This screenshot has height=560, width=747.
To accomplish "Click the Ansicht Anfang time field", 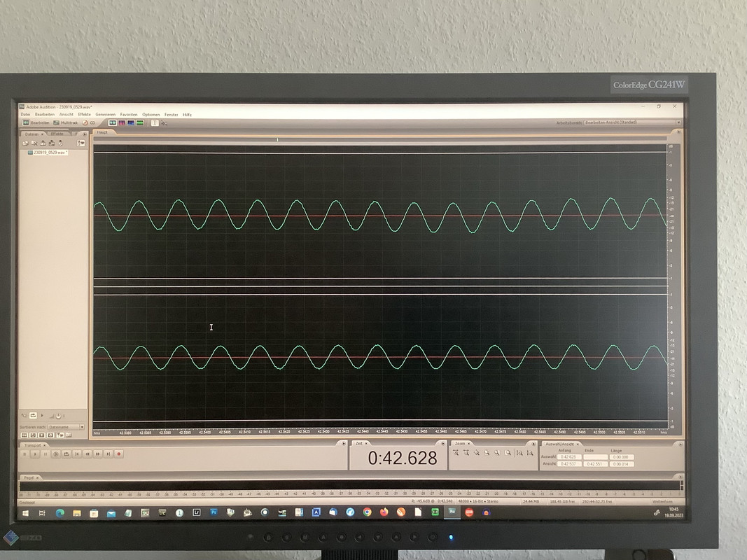I will (x=569, y=464).
